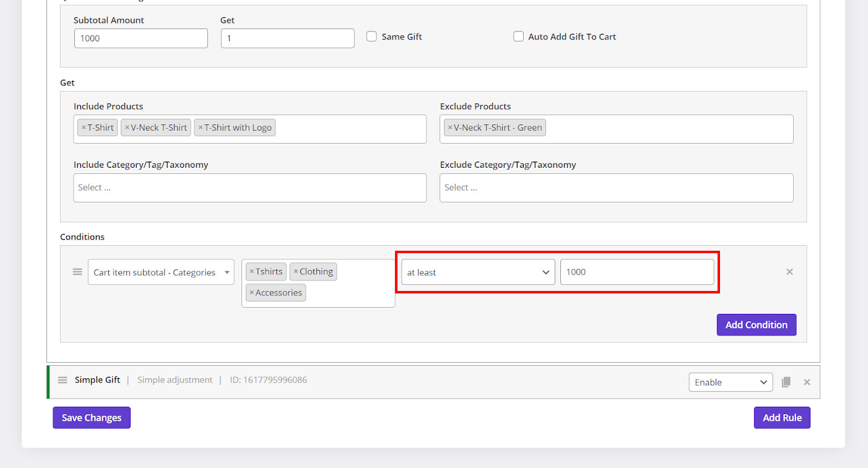
Task: Remove the Clothing category tag
Action: click(x=296, y=272)
